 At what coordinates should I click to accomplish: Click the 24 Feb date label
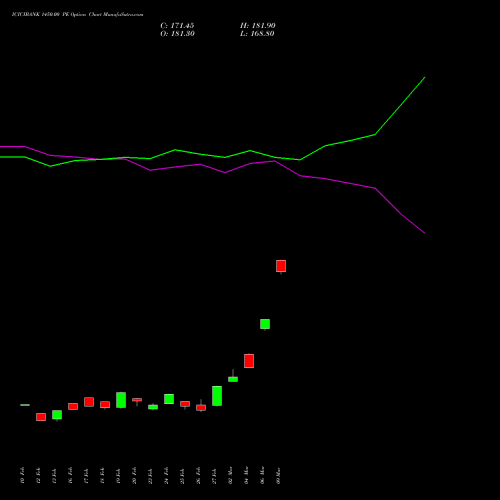pos(166,475)
